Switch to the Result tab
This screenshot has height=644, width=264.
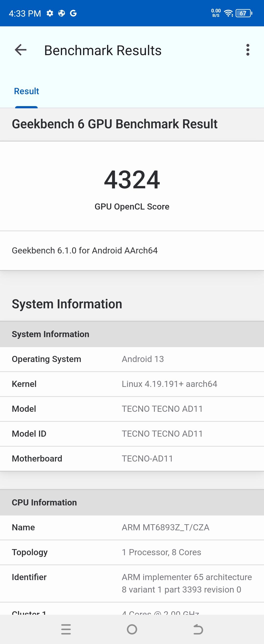(x=26, y=91)
